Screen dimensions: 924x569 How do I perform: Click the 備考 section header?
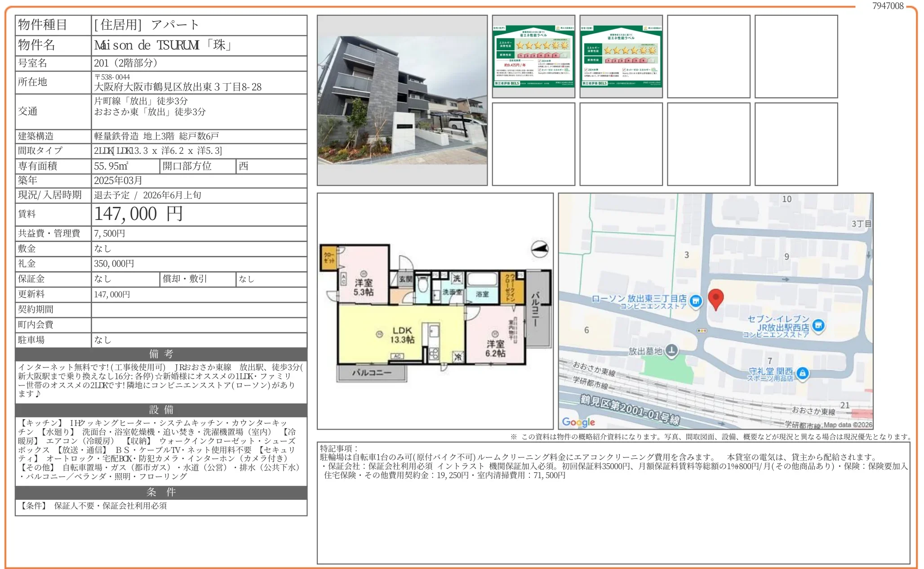coord(161,354)
